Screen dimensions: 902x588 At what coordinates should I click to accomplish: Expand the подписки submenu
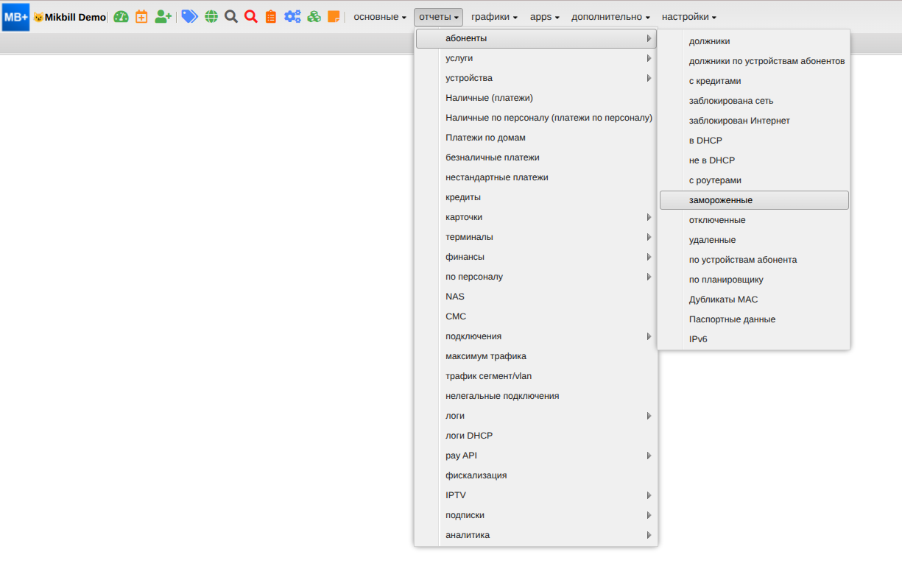pyautogui.click(x=536, y=515)
